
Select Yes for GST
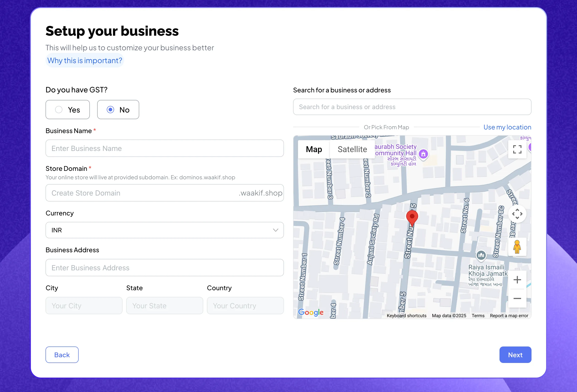(67, 110)
